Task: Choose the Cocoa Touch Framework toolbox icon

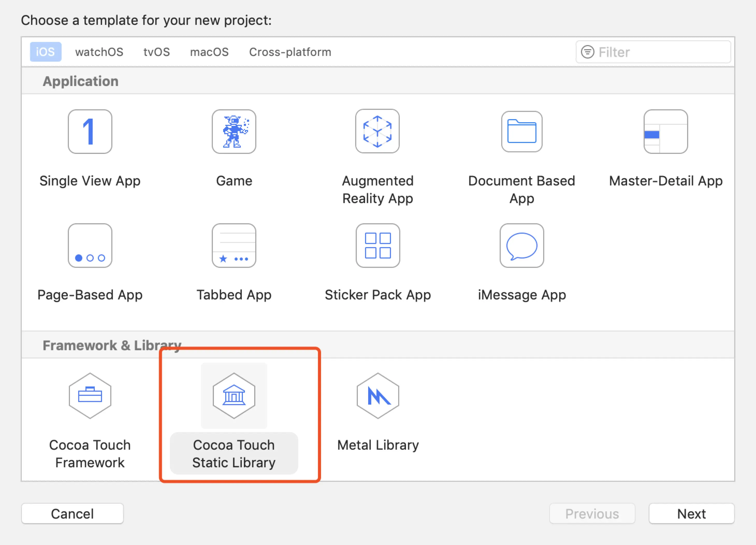Action: 90,396
